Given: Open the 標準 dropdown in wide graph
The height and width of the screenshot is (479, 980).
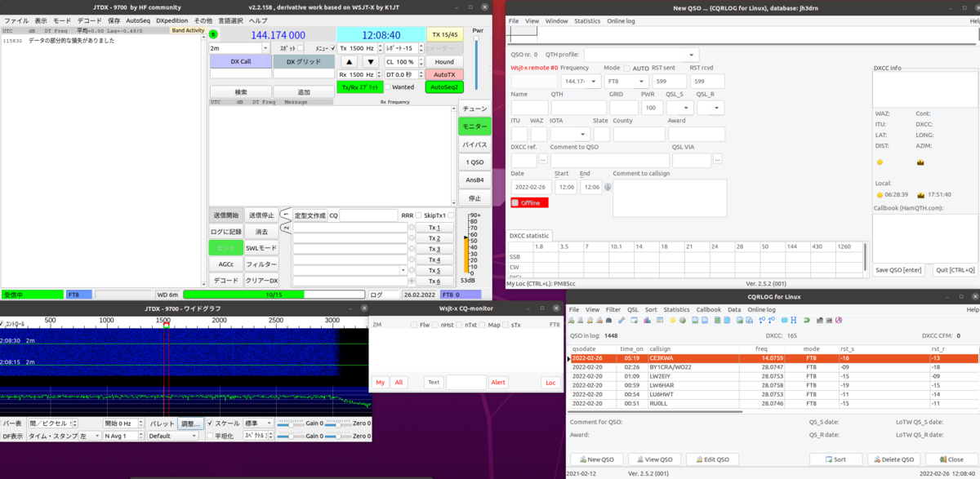Looking at the screenshot, I should click(x=258, y=423).
